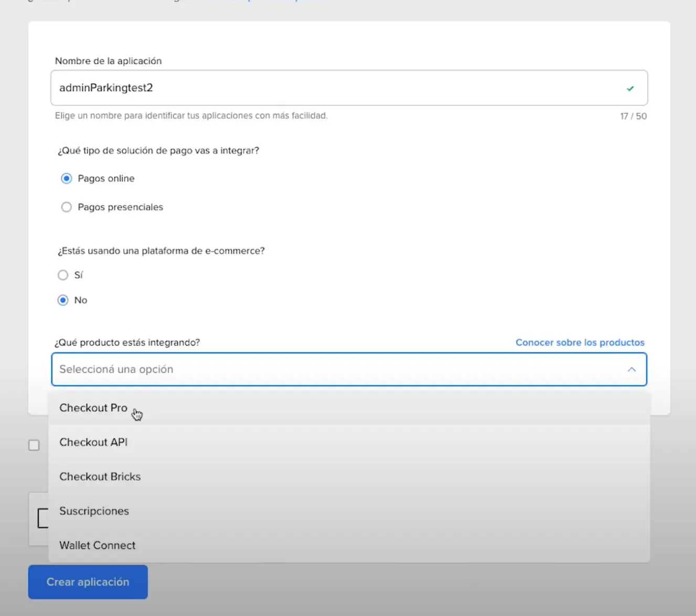Click the green validation checkmark icon
This screenshot has width=696, height=616.
[630, 89]
